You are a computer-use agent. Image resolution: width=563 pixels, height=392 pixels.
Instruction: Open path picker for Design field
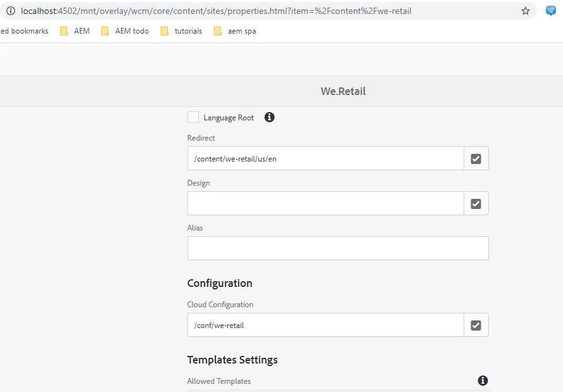coord(476,203)
